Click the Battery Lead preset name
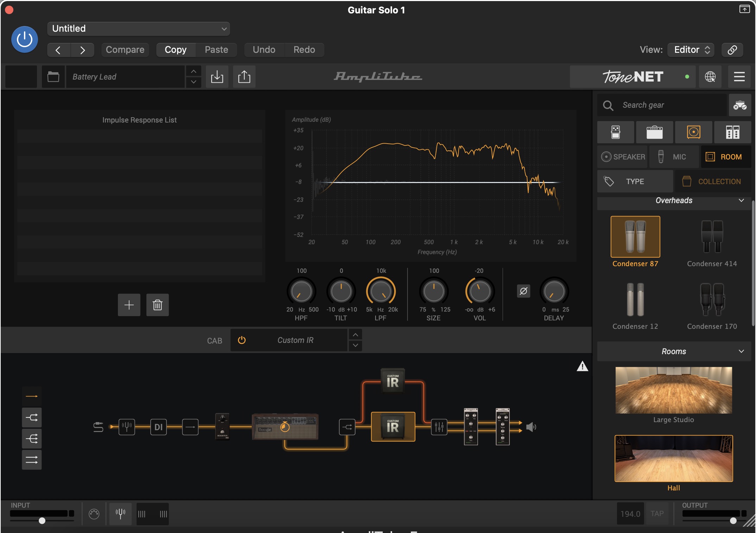This screenshot has height=533, width=756. coord(125,76)
